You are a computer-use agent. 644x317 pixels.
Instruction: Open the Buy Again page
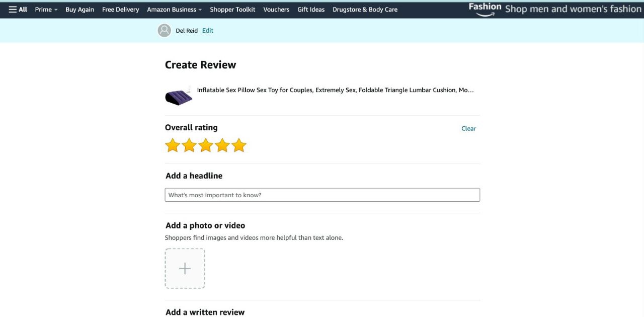(79, 10)
